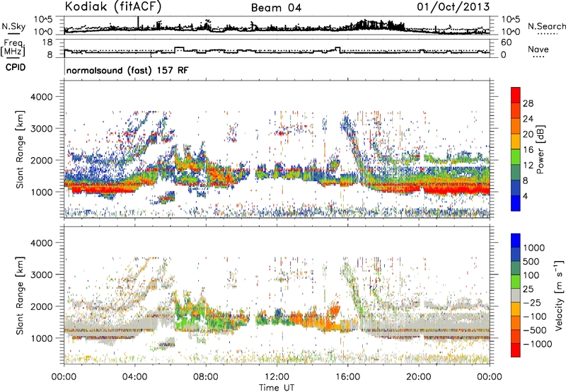Pick the bright blue bottom Power colorbar segment
The width and height of the screenshot is (566, 392).
coord(516,204)
